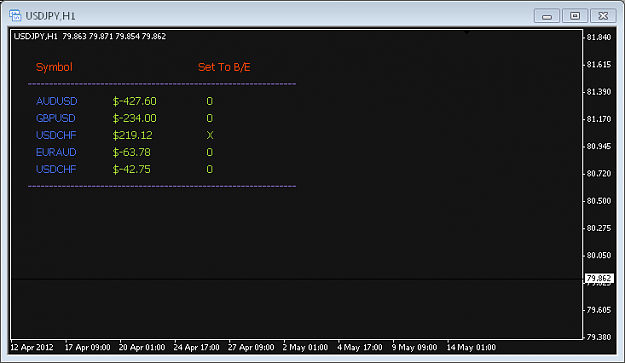Select the EURAUD symbol label

point(56,152)
